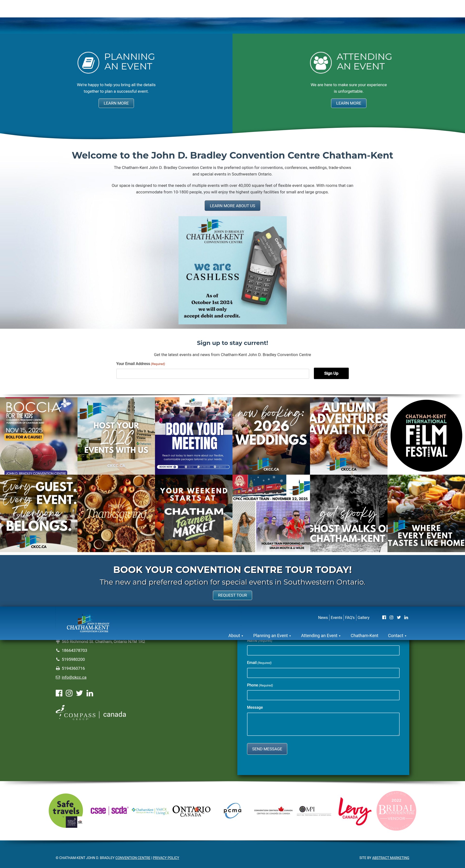The image size is (465, 868).
Task: Click the 2022 Bridal Confidential Vendor badge
Action: tap(396, 811)
